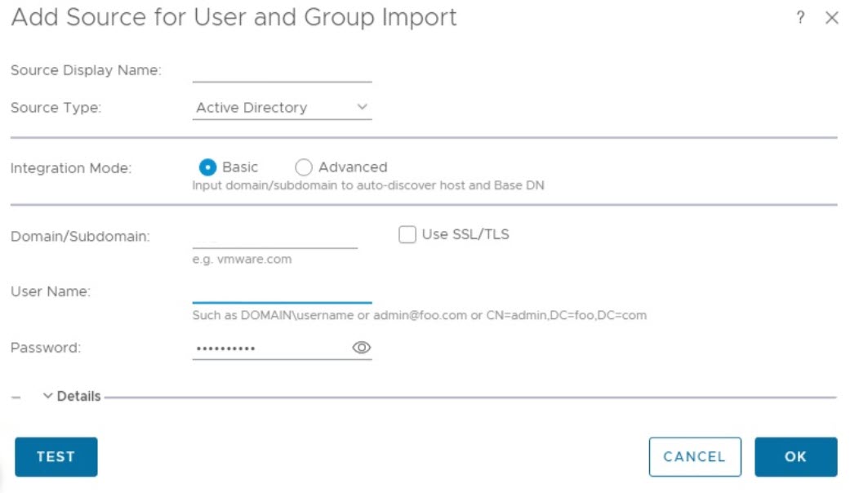Expand the Details section label
The image size is (868, 493).
(x=78, y=396)
